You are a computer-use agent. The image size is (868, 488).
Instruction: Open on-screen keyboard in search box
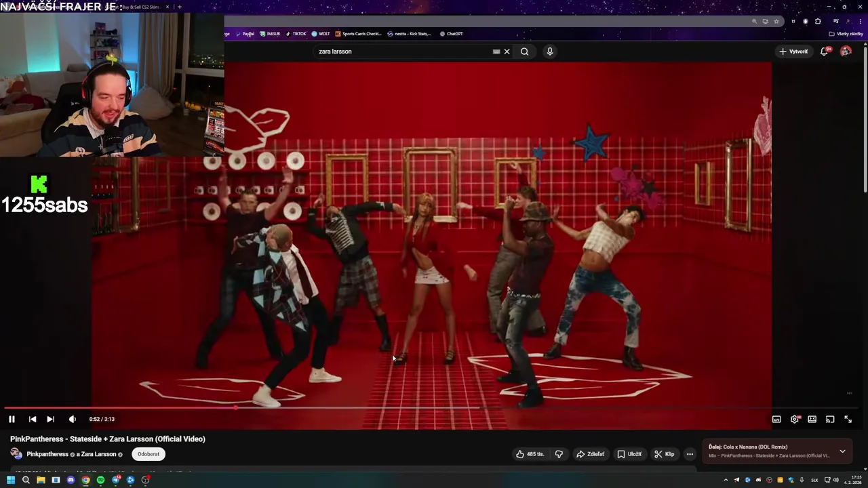point(496,52)
